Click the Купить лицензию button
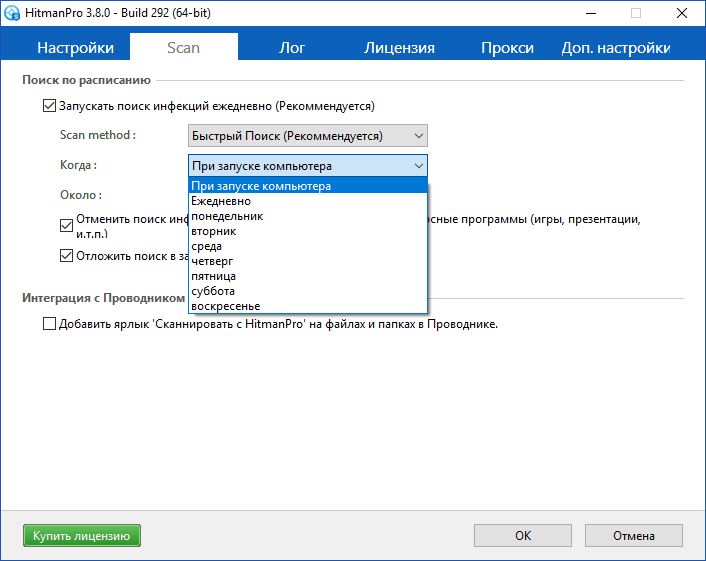The image size is (706, 561). 82,535
